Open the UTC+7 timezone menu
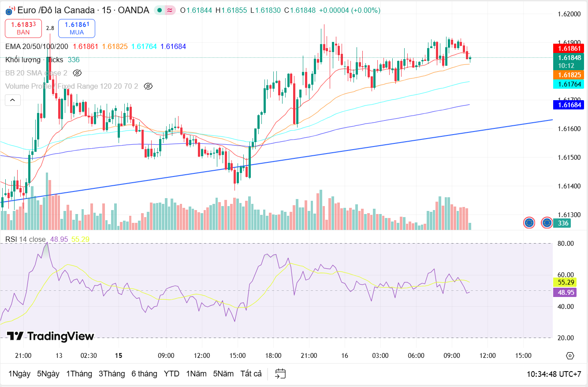Screen dimensions: 588x387 tap(554, 374)
